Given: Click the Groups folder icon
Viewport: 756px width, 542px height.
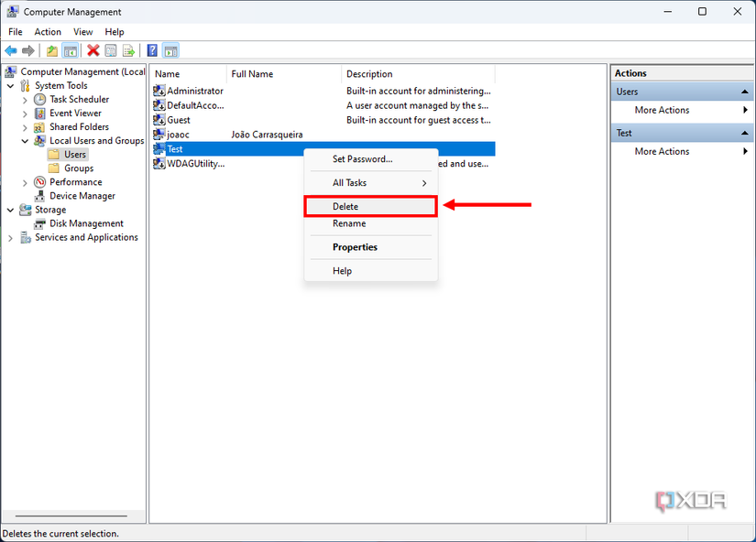Looking at the screenshot, I should pos(54,168).
